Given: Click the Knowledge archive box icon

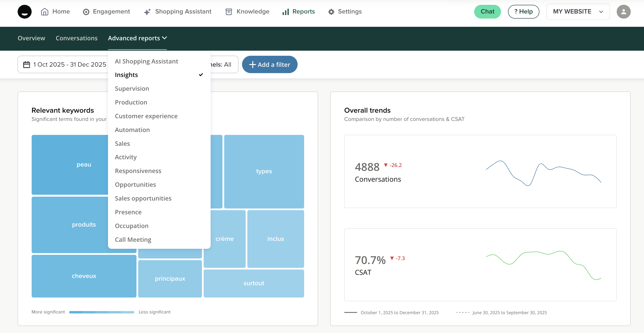Looking at the screenshot, I should click(x=229, y=12).
